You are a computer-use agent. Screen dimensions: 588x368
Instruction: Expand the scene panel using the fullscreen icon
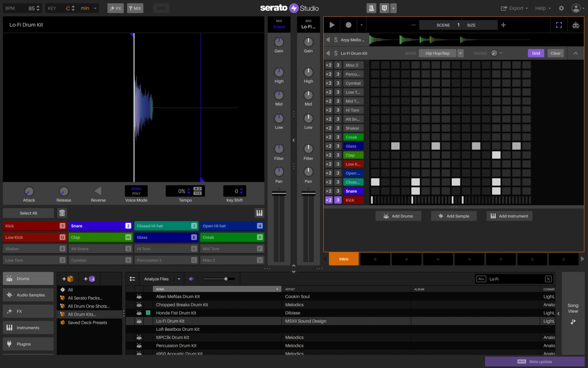coord(559,25)
